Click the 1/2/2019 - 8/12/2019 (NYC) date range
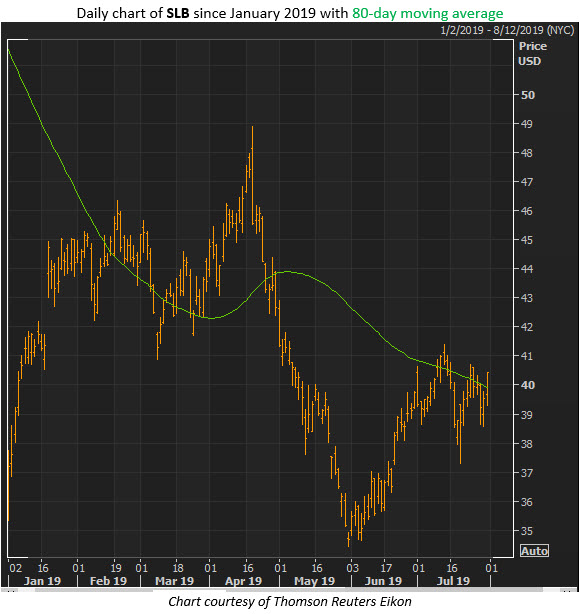The image size is (579, 614). point(507,30)
